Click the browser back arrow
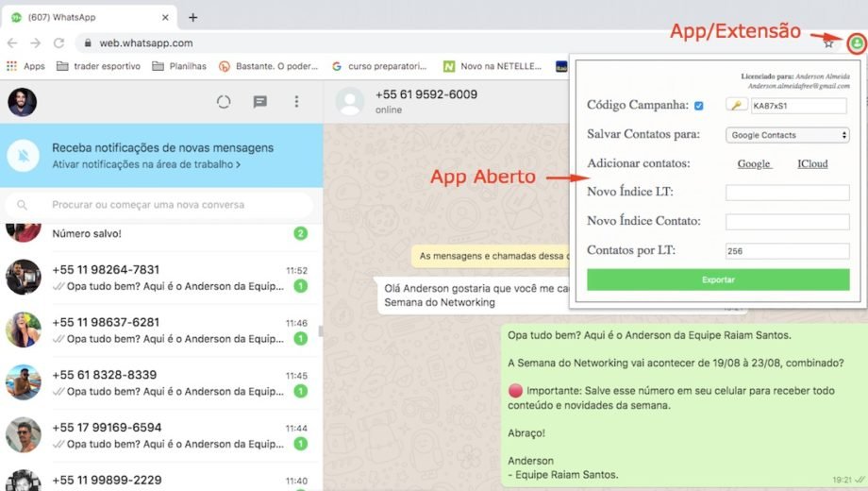Screen dimensions: 868x491 tap(12, 42)
